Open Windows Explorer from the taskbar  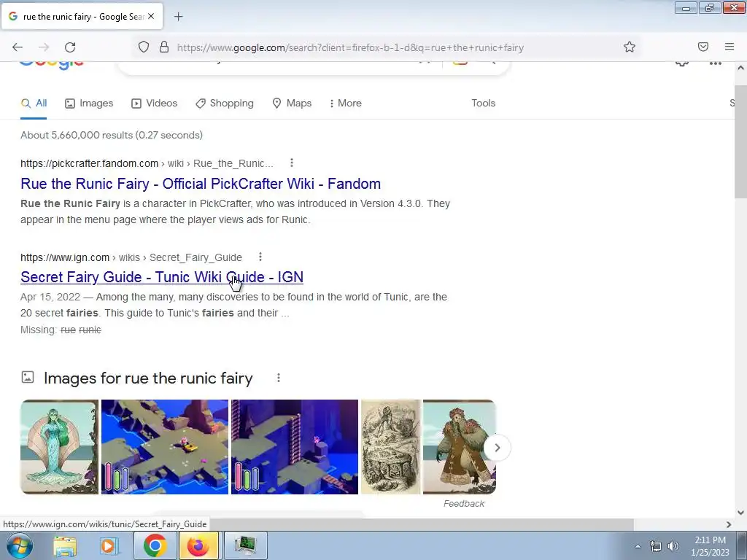pos(65,545)
